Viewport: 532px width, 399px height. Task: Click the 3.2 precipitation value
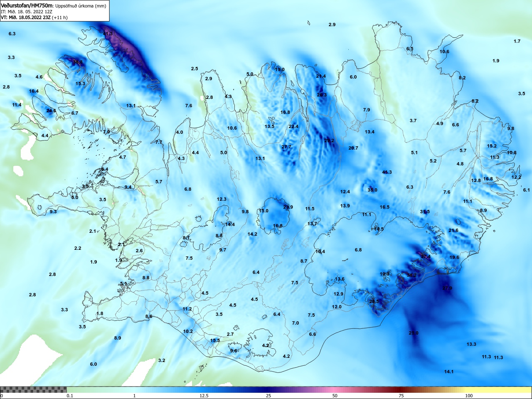coord(162,360)
